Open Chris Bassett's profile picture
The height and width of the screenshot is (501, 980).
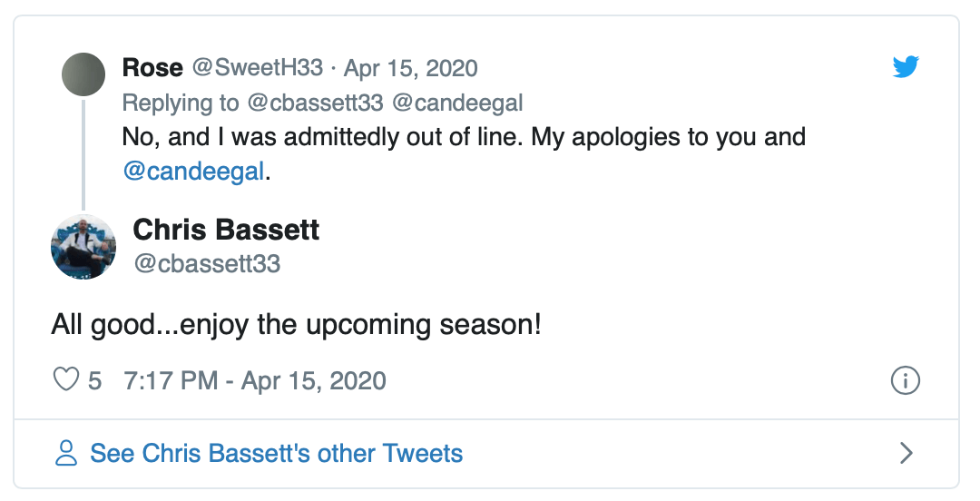click(83, 247)
